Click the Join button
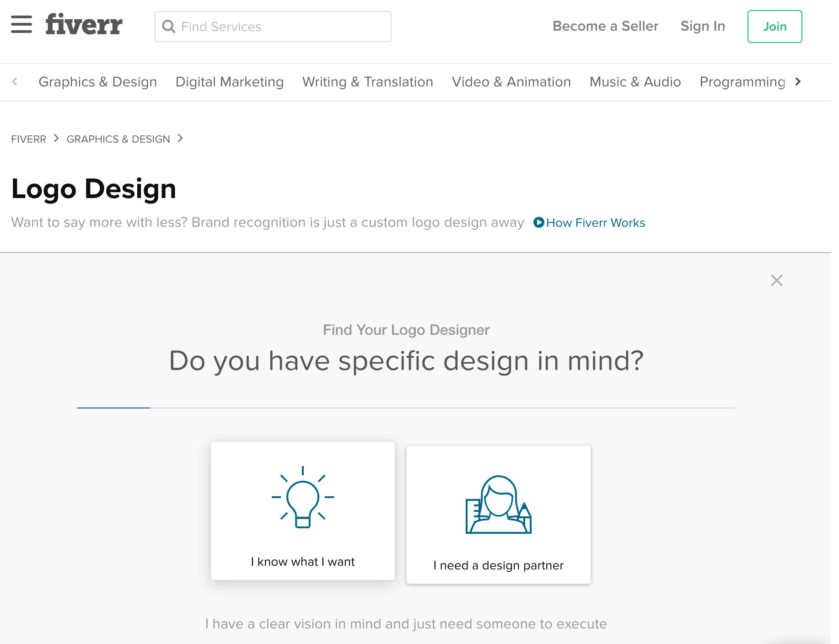The width and height of the screenshot is (839, 644). [774, 27]
